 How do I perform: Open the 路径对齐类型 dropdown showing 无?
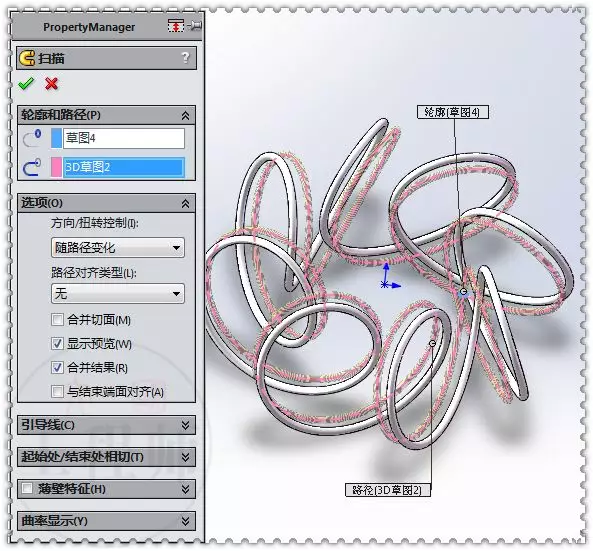pos(118,293)
